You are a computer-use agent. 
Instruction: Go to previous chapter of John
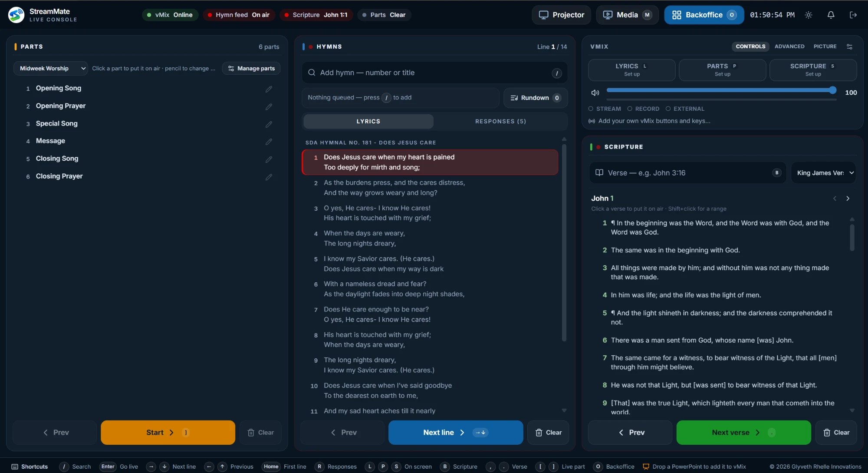pos(835,198)
